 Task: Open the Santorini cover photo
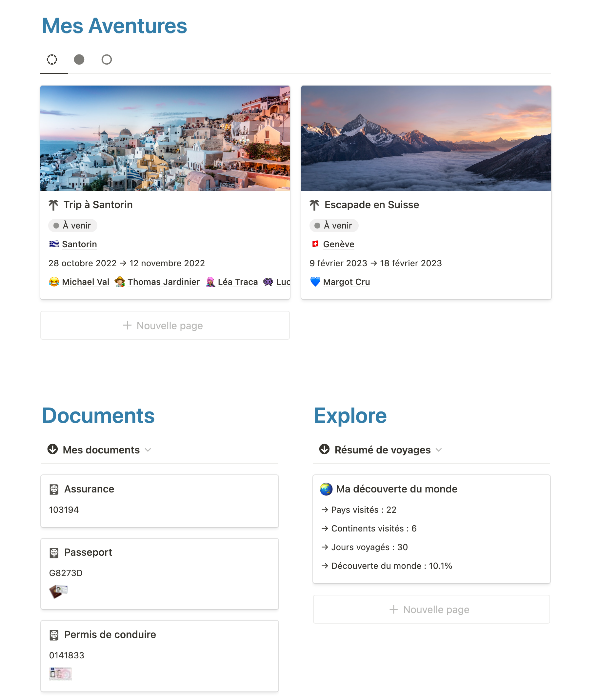pos(165,138)
